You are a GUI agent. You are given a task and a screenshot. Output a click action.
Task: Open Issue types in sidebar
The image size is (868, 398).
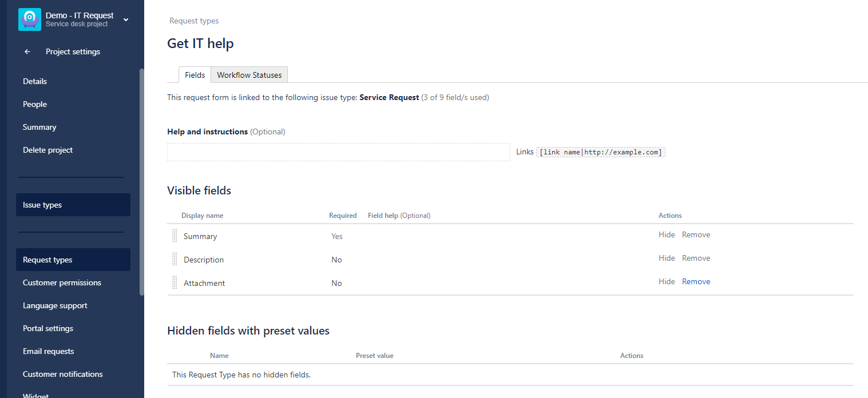(x=73, y=205)
